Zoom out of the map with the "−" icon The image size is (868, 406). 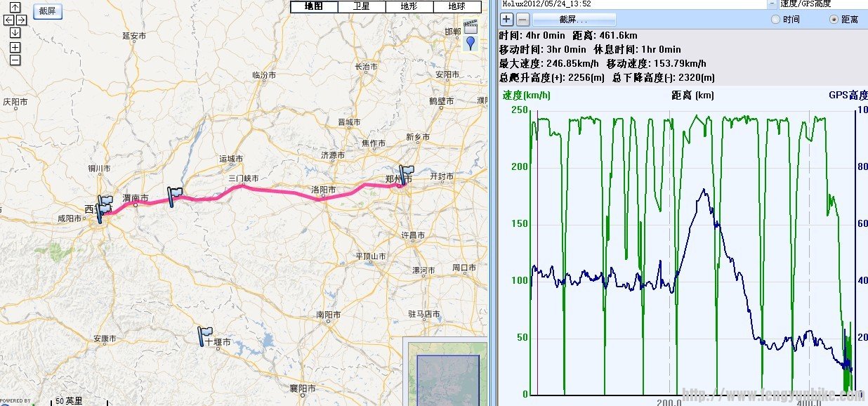pyautogui.click(x=15, y=58)
